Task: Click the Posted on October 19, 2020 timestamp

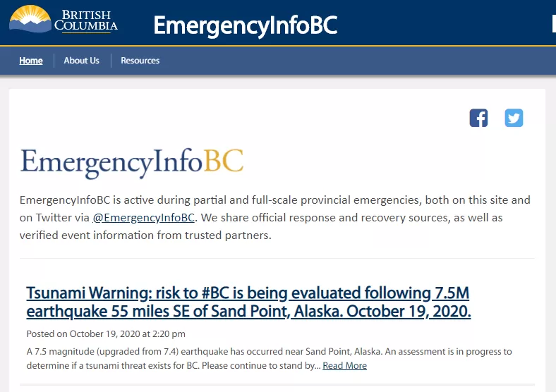Action: click(x=106, y=334)
